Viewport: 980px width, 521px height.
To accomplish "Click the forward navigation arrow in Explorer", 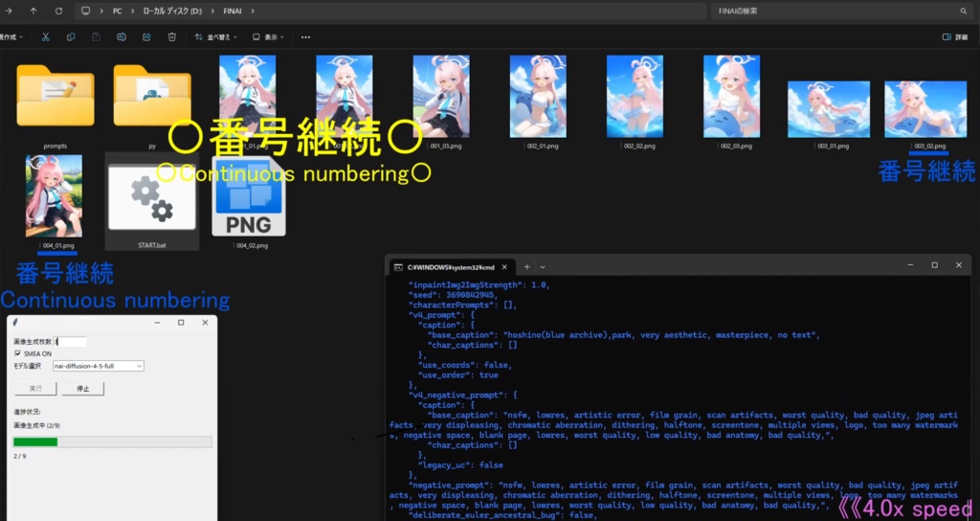I will tap(8, 11).
